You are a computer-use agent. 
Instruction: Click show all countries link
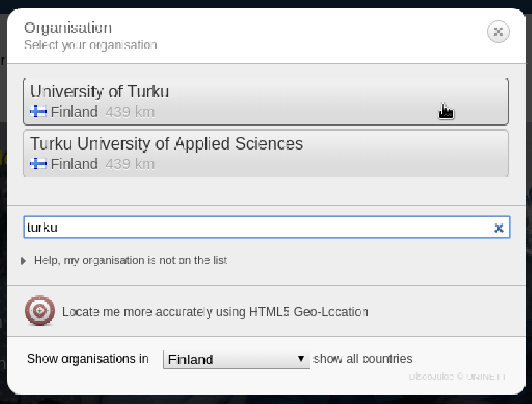[x=363, y=359]
